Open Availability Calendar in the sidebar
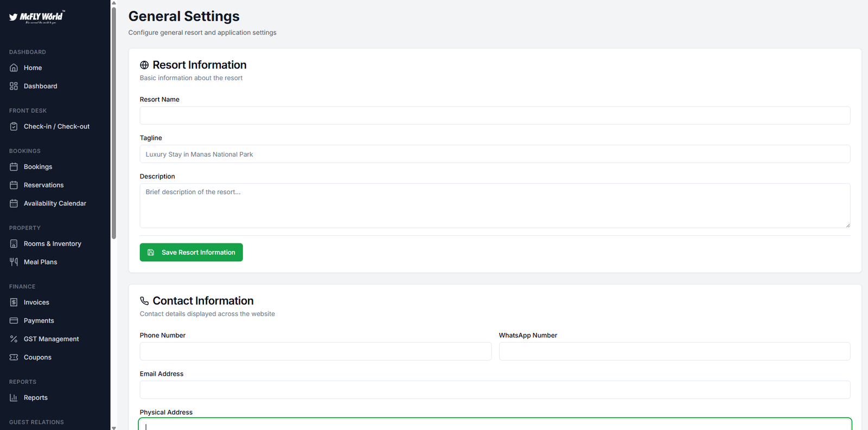The image size is (868, 430). pyautogui.click(x=55, y=203)
